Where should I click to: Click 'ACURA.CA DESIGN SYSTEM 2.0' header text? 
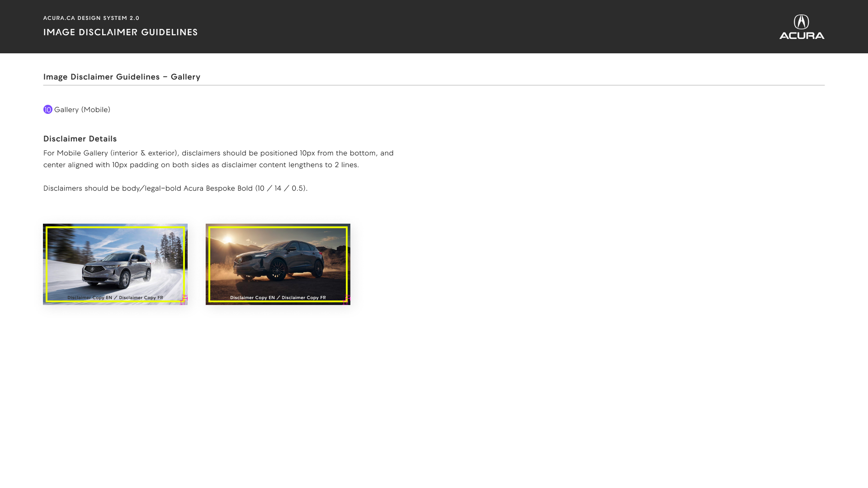pos(91,18)
